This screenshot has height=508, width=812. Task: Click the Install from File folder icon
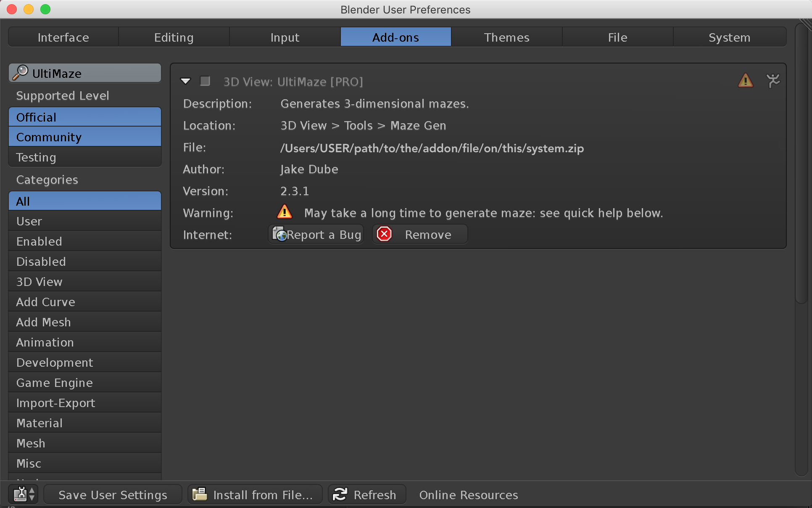pyautogui.click(x=200, y=494)
